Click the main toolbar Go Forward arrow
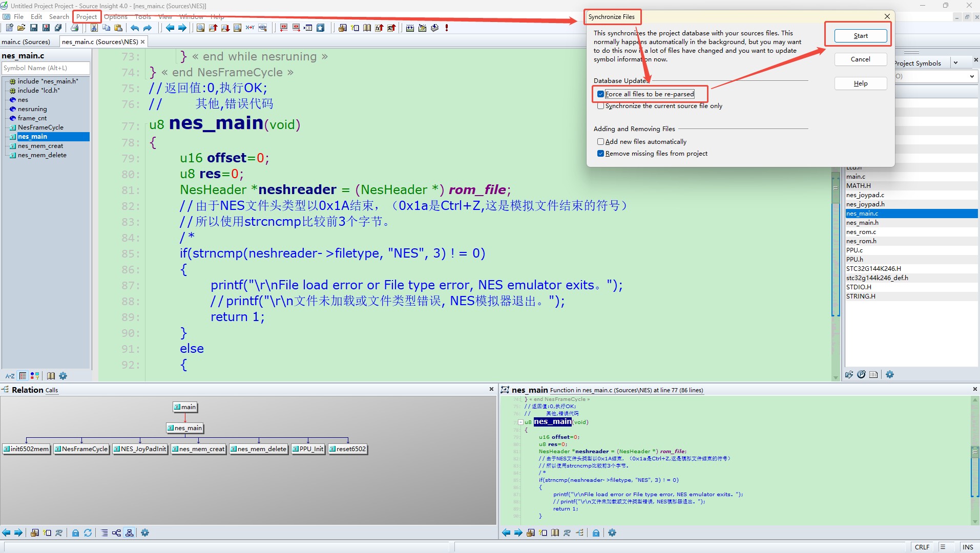The height and width of the screenshot is (553, 980). pyautogui.click(x=182, y=28)
